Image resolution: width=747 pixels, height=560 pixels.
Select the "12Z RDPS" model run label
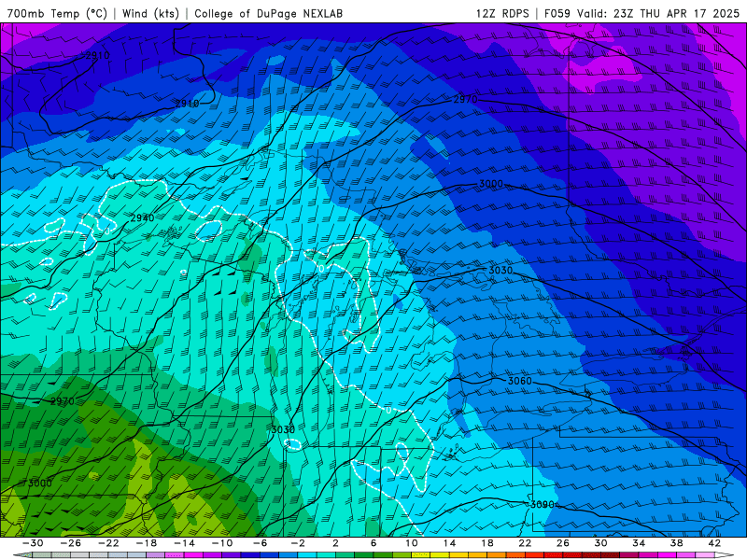pyautogui.click(x=502, y=13)
